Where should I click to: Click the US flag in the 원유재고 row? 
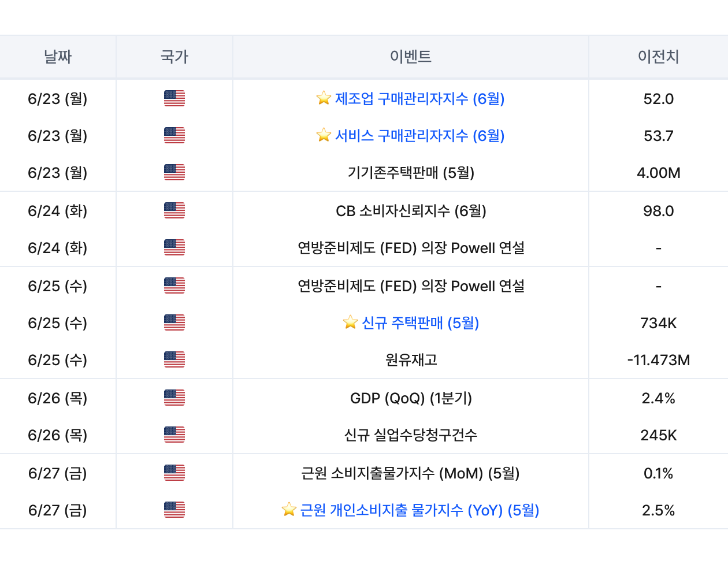[174, 359]
